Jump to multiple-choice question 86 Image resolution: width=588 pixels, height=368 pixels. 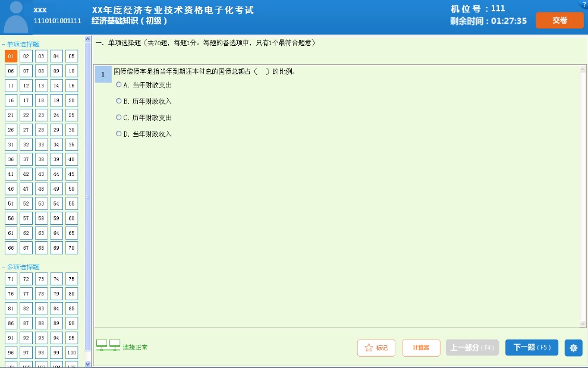(11, 323)
